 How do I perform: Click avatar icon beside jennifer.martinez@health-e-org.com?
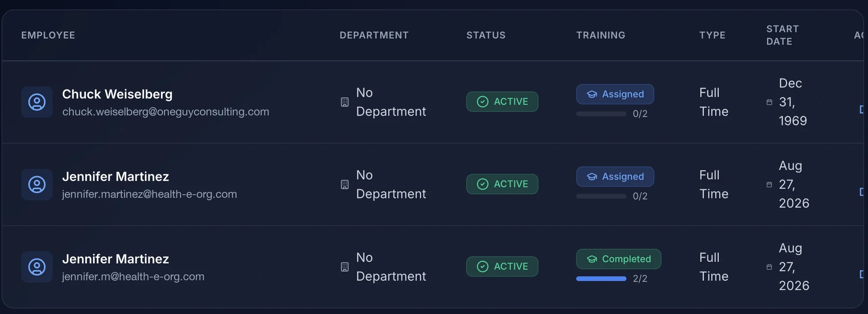37,184
